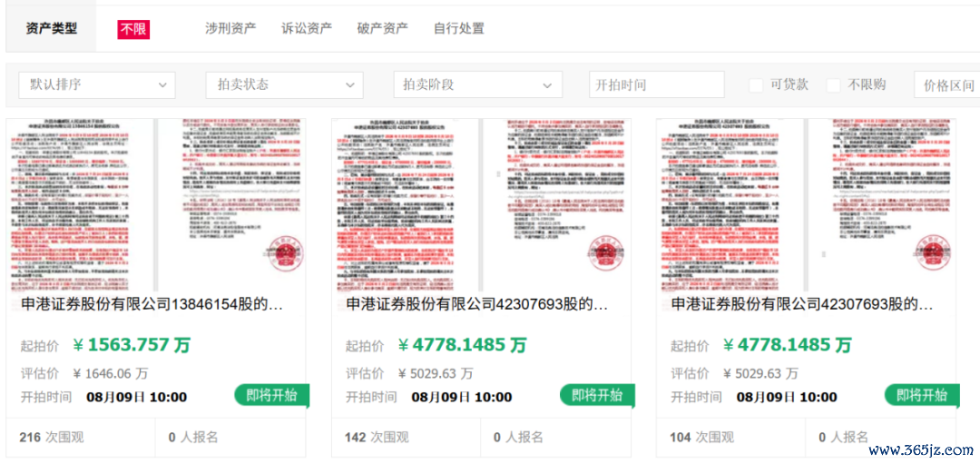The width and height of the screenshot is (980, 464).
Task: Click the ¥1563.757万 starting price
Action: [132, 344]
